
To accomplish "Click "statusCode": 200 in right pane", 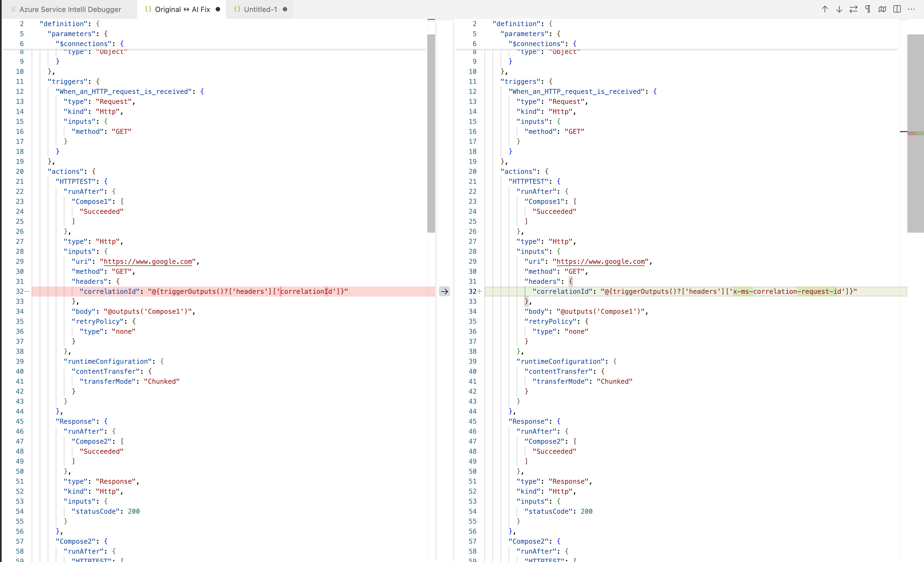I will [558, 511].
